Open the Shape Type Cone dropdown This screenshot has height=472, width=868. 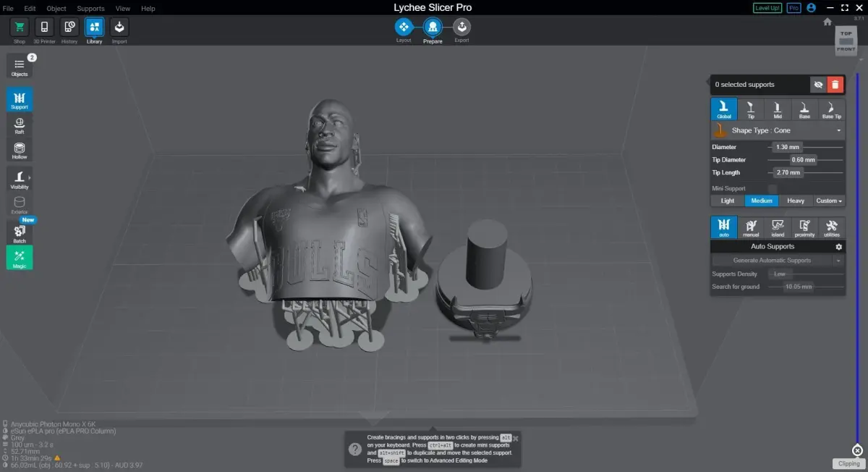point(778,130)
